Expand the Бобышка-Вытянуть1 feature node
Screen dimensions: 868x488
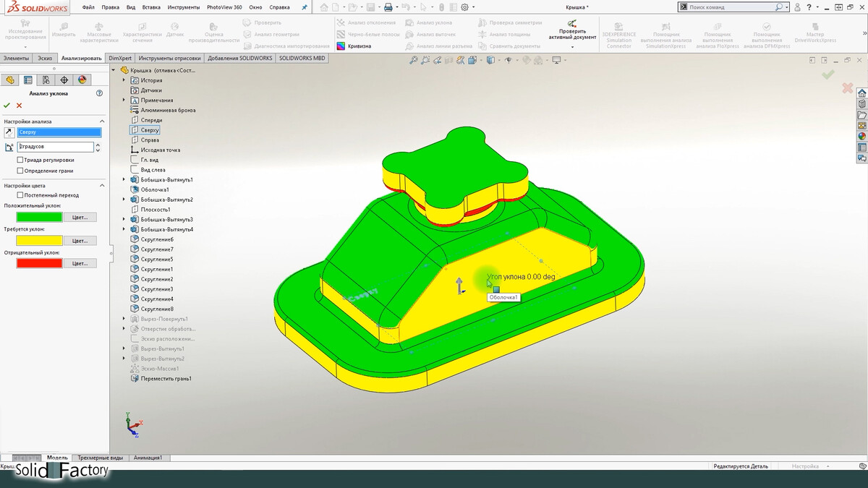124,179
